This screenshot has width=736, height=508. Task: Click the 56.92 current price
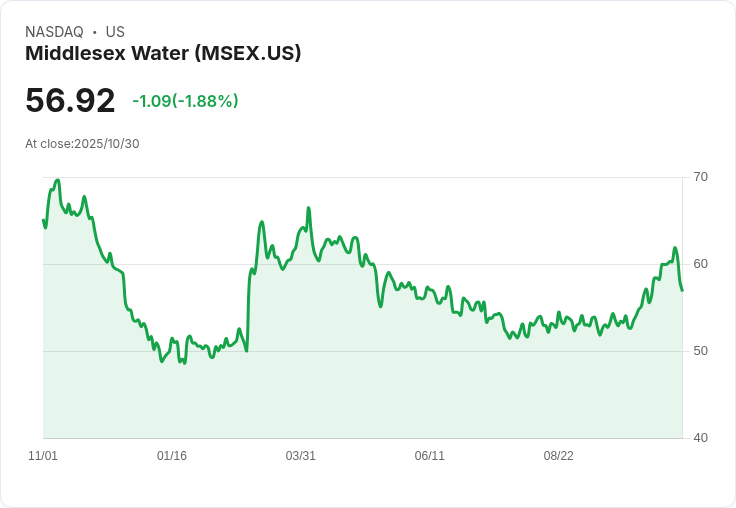click(70, 101)
